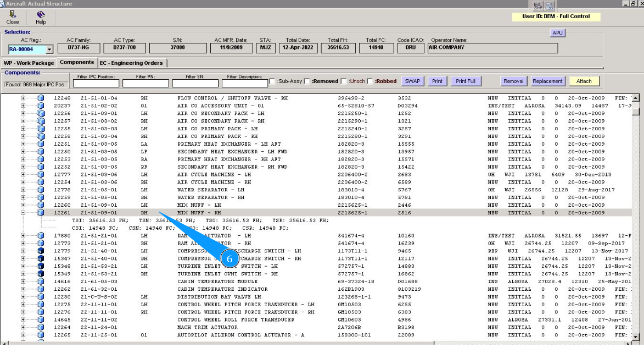Select the Components tab
This screenshot has height=348, width=644.
[77, 62]
